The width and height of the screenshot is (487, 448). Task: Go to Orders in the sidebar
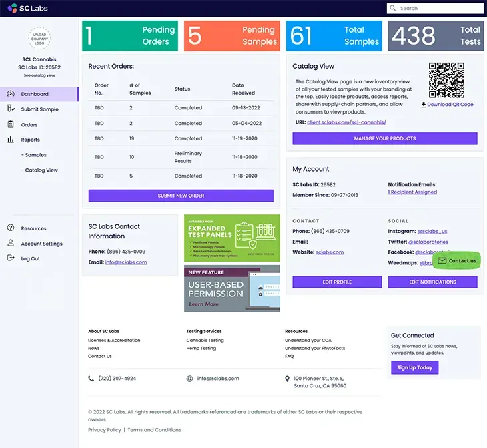(x=29, y=125)
